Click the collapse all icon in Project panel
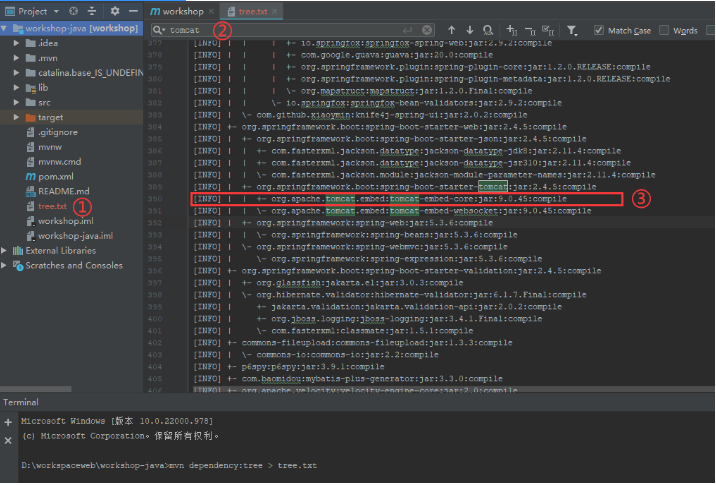The image size is (716, 485). click(91, 11)
